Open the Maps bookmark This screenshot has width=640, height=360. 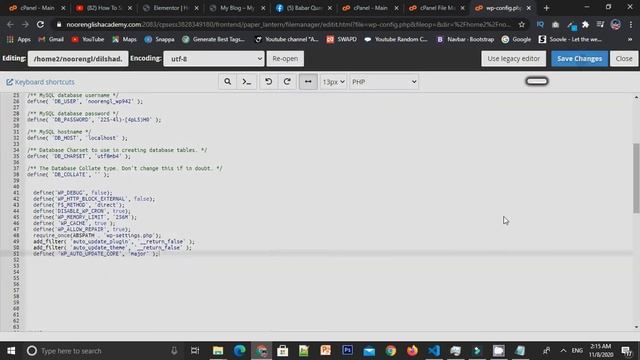(124, 39)
